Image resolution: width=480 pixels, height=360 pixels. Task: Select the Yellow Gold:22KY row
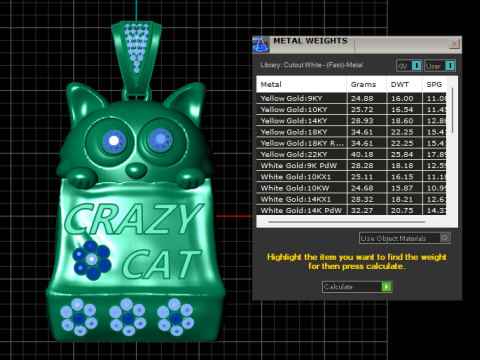click(x=351, y=154)
